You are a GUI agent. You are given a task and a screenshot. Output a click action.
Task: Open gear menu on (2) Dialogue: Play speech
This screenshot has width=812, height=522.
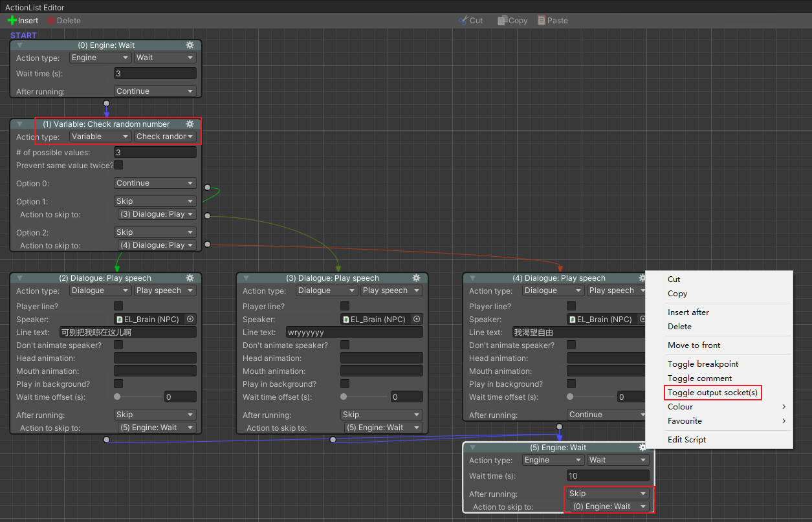point(190,278)
